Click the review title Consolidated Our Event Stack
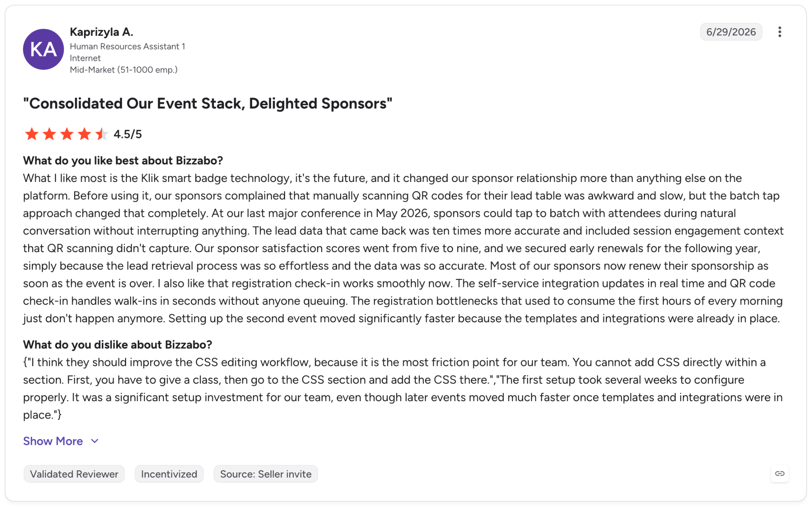812x507 pixels. tap(207, 103)
